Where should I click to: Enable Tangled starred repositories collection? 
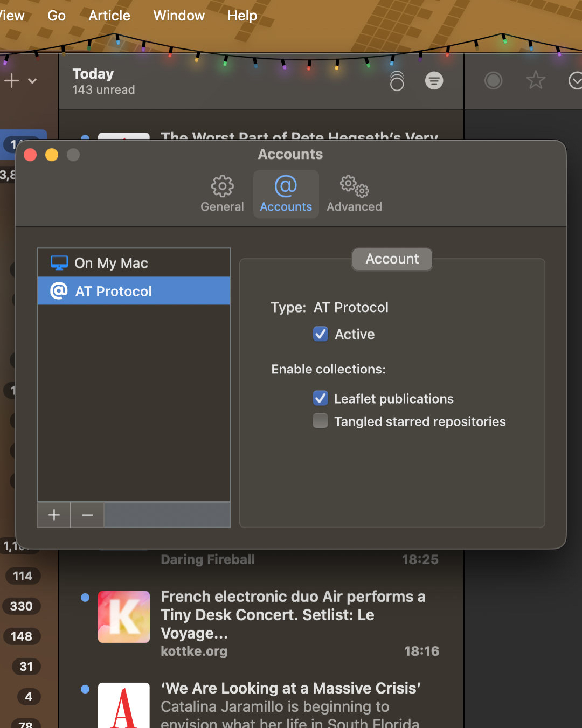[321, 421]
